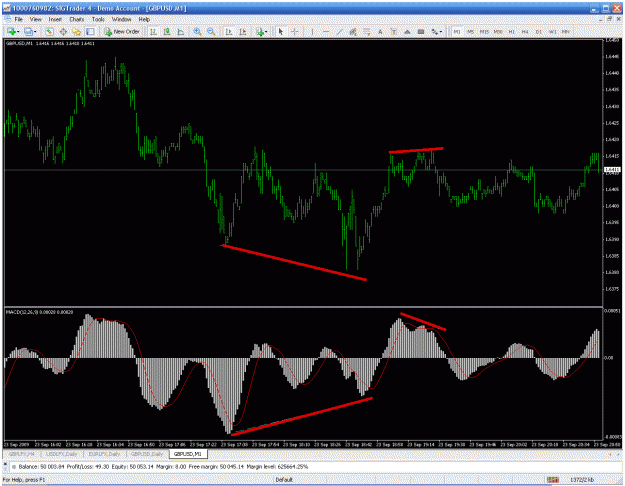Image resolution: width=625 pixels, height=486 pixels.
Task: Select the trendline drawing tool
Action: (x=339, y=31)
